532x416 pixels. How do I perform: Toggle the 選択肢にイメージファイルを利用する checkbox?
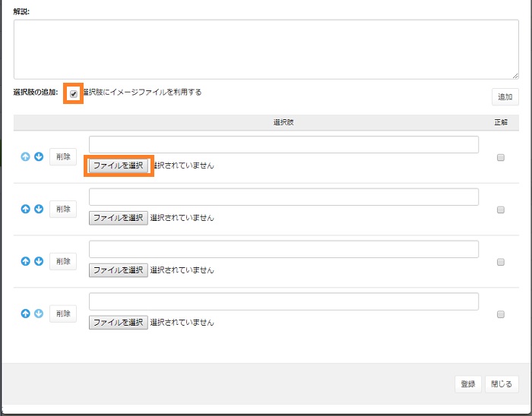(x=74, y=93)
